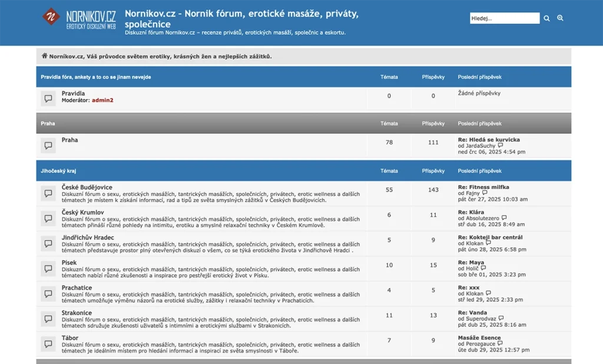Click the Nornikov.cz breadcrumb home link
Screen dimensions: 603x364
pyautogui.click(x=160, y=56)
